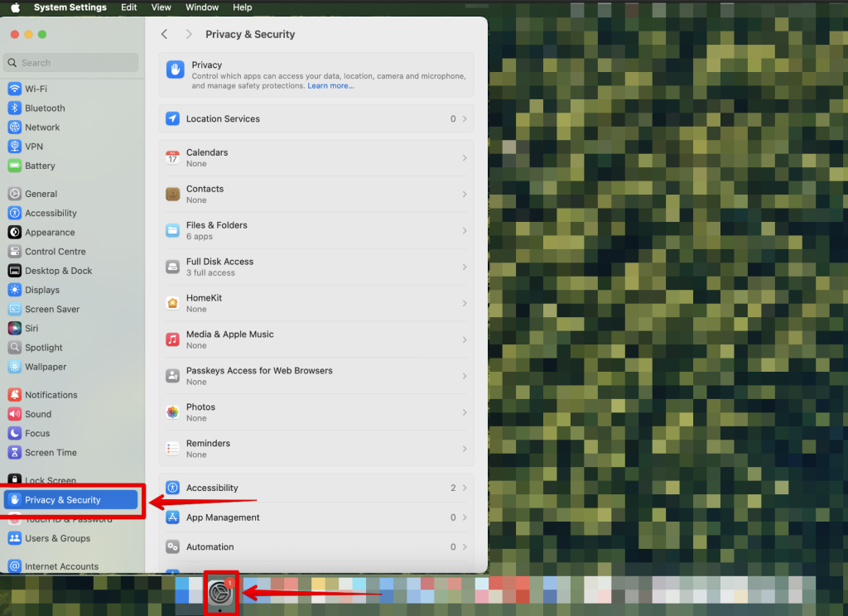Open the Window menu
This screenshot has width=848, height=616.
pos(202,7)
